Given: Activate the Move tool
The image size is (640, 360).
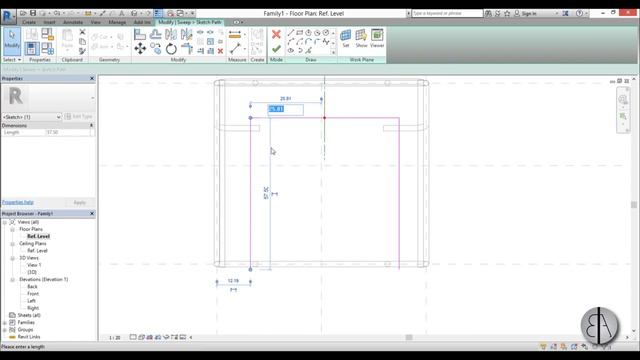Looking at the screenshot, I should [x=140, y=49].
